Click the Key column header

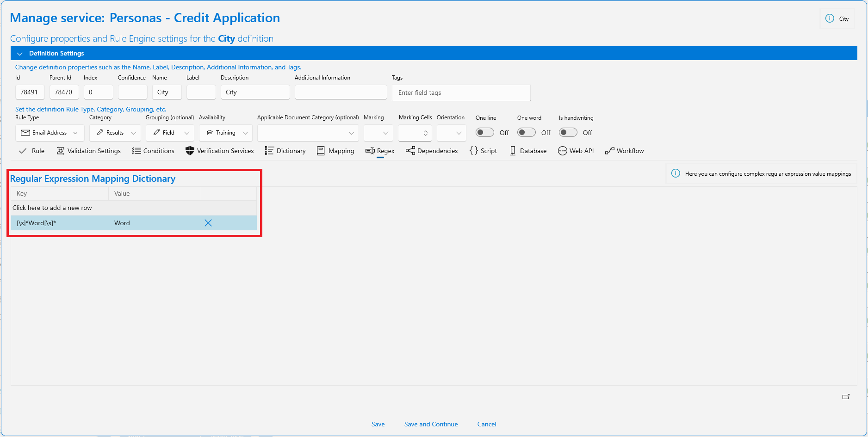click(60, 193)
